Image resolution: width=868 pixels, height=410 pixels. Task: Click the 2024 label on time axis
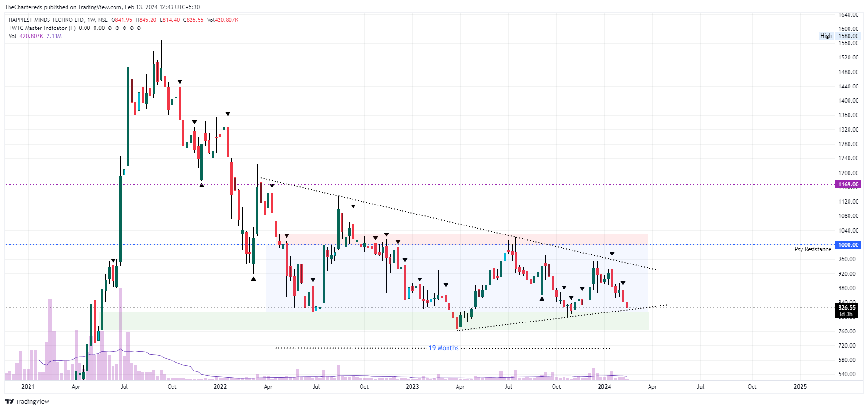click(604, 387)
